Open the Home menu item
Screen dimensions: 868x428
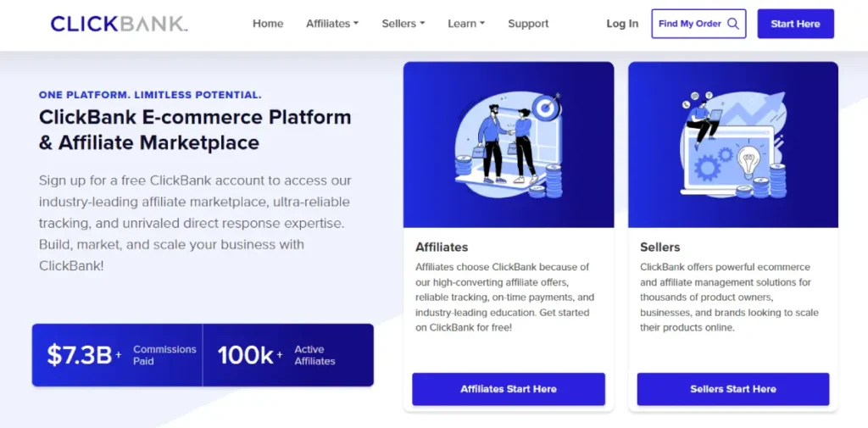[268, 24]
